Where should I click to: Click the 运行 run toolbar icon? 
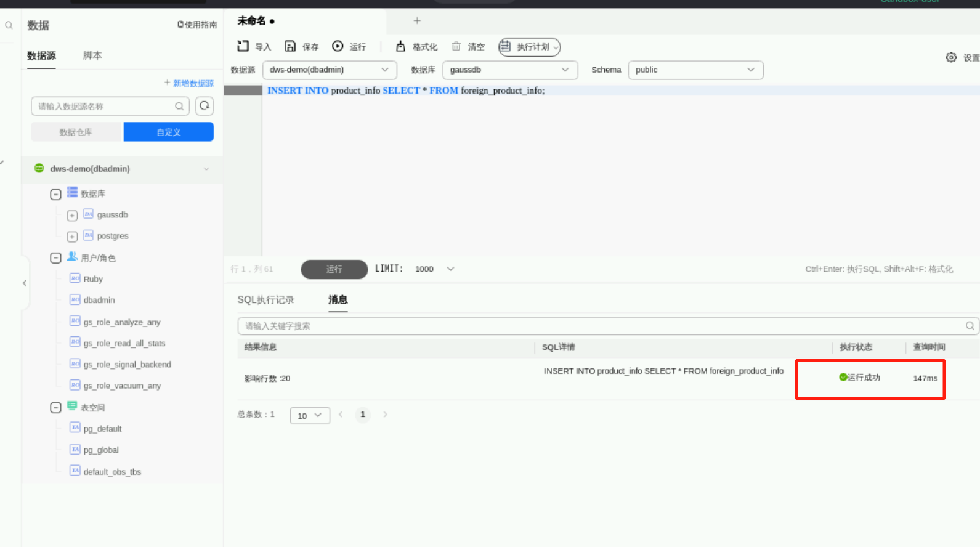[x=338, y=46]
